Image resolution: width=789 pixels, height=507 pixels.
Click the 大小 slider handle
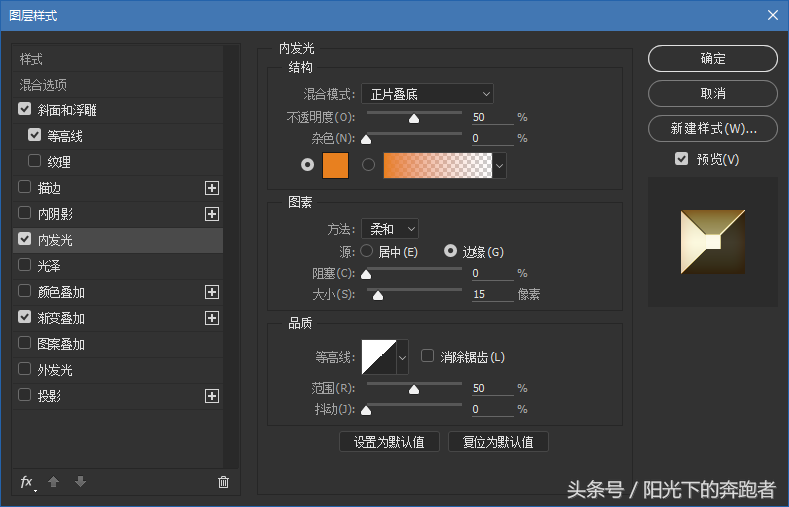pyautogui.click(x=378, y=296)
